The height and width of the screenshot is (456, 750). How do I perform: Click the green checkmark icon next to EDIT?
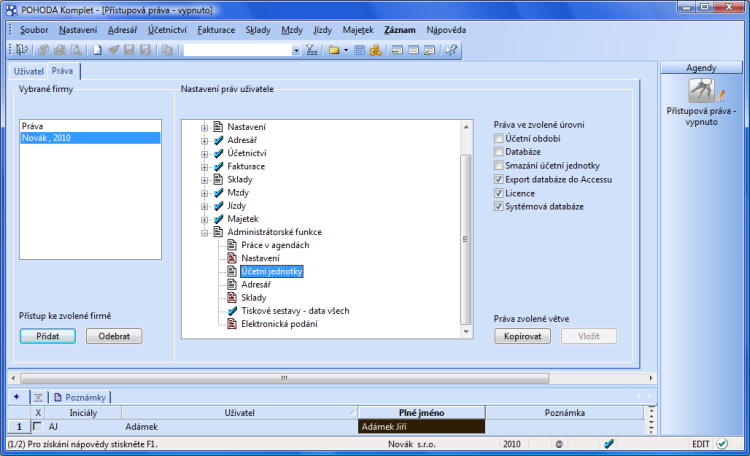pos(722,444)
